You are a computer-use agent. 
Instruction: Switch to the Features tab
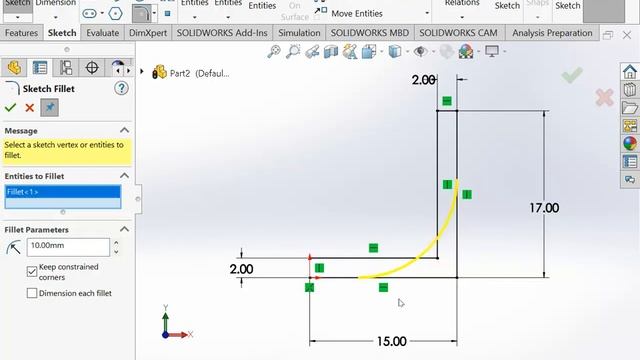coord(21,33)
